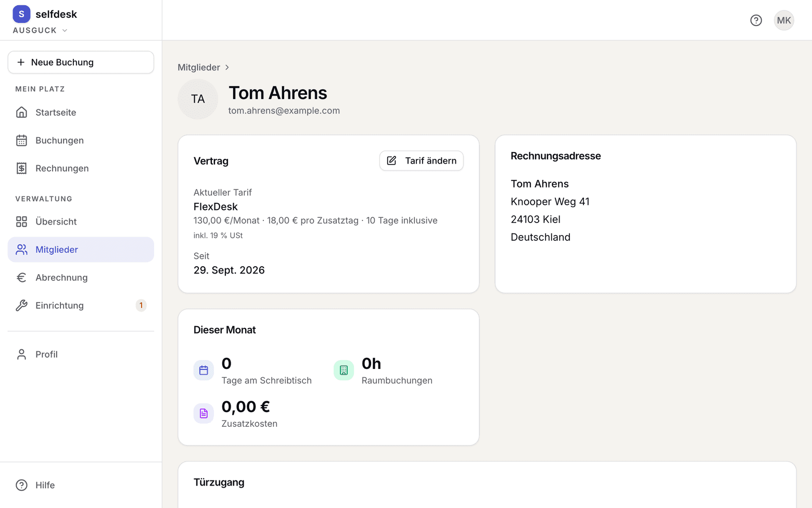
Task: Click the person icon beside Profil
Action: click(x=21, y=354)
